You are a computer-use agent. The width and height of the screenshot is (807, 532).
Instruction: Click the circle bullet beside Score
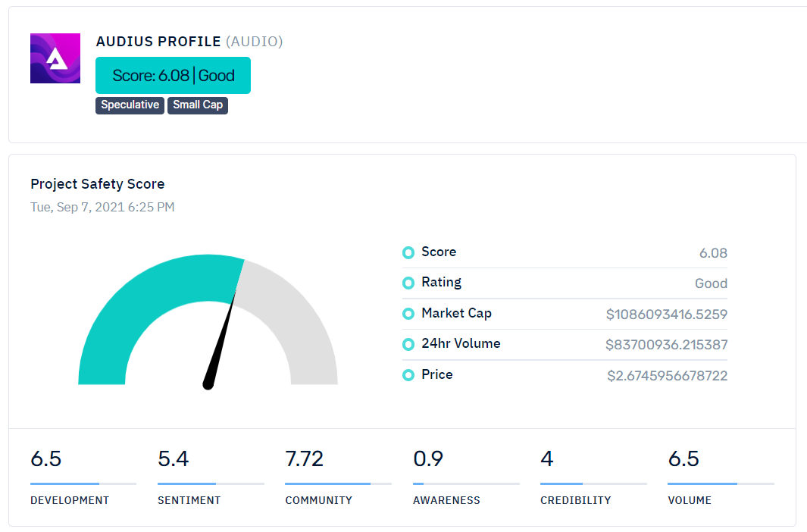408,252
